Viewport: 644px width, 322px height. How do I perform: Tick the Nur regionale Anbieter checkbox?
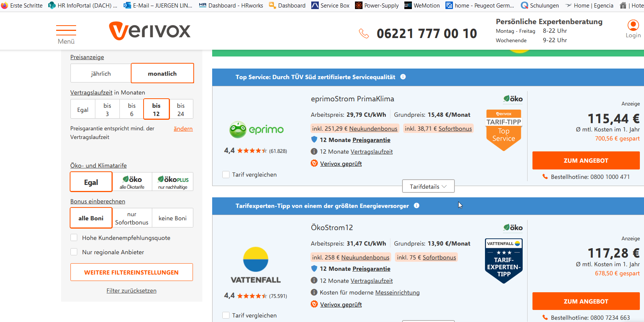point(74,252)
